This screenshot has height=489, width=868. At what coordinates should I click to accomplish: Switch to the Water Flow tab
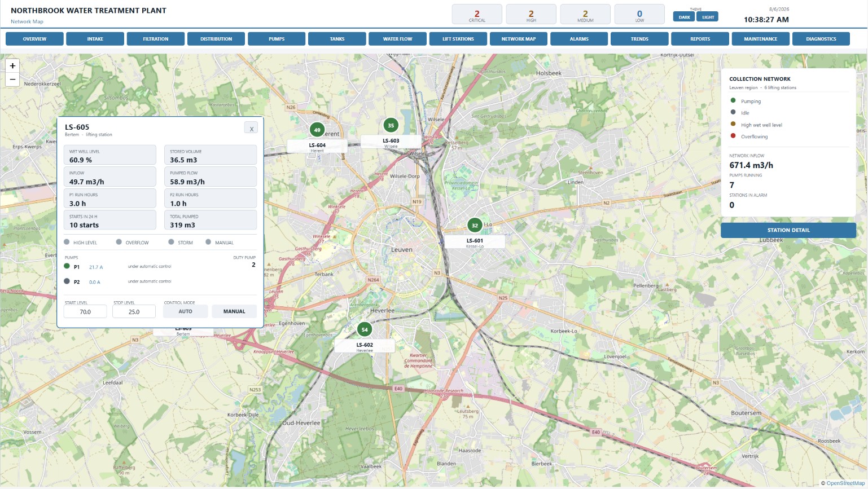coord(397,39)
